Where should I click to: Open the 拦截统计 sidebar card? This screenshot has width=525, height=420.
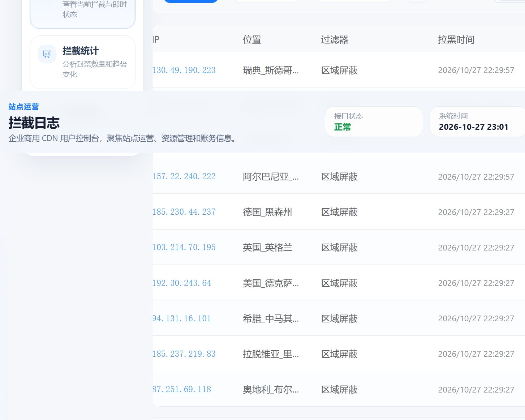pyautogui.click(x=82, y=62)
